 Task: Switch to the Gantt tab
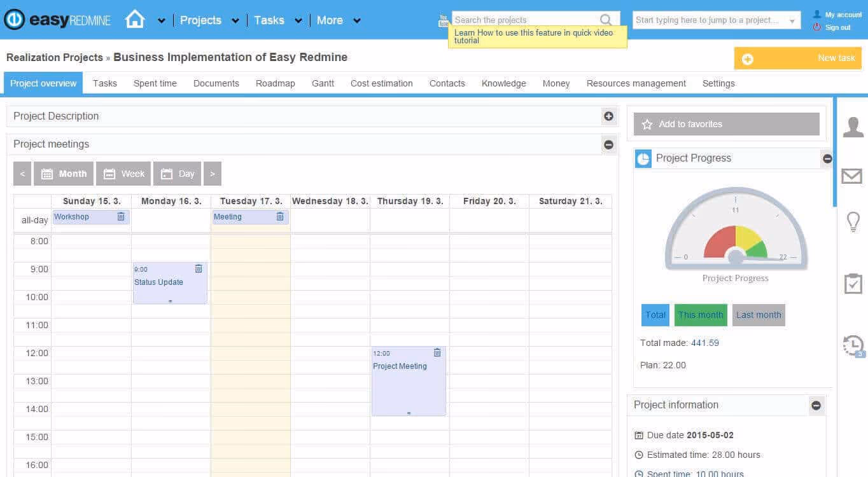click(x=322, y=83)
